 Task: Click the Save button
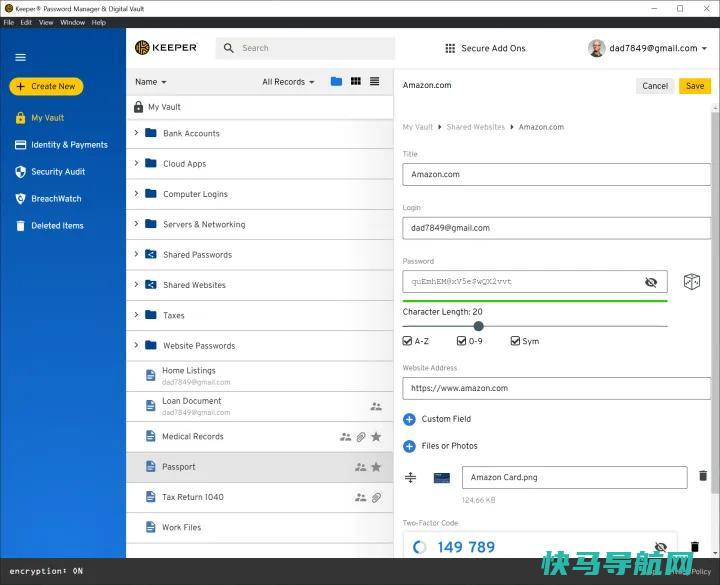click(x=695, y=86)
